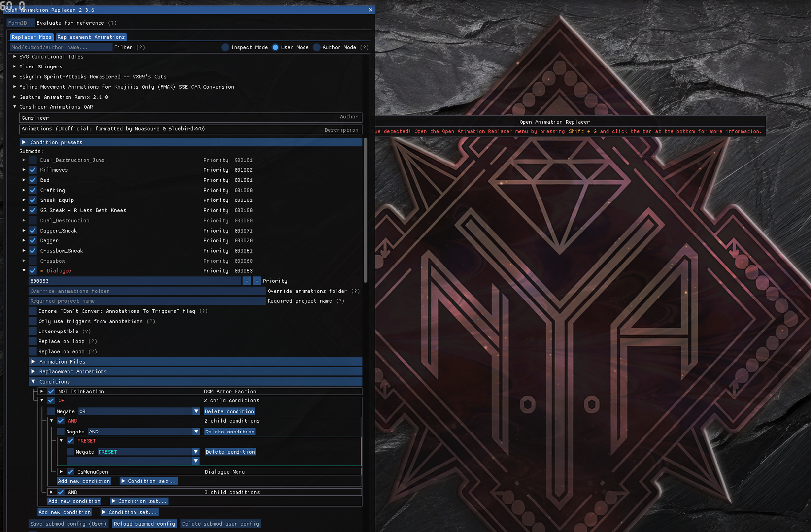811x532 pixels.
Task: Toggle the Bed submod checkbox
Action: (33, 180)
